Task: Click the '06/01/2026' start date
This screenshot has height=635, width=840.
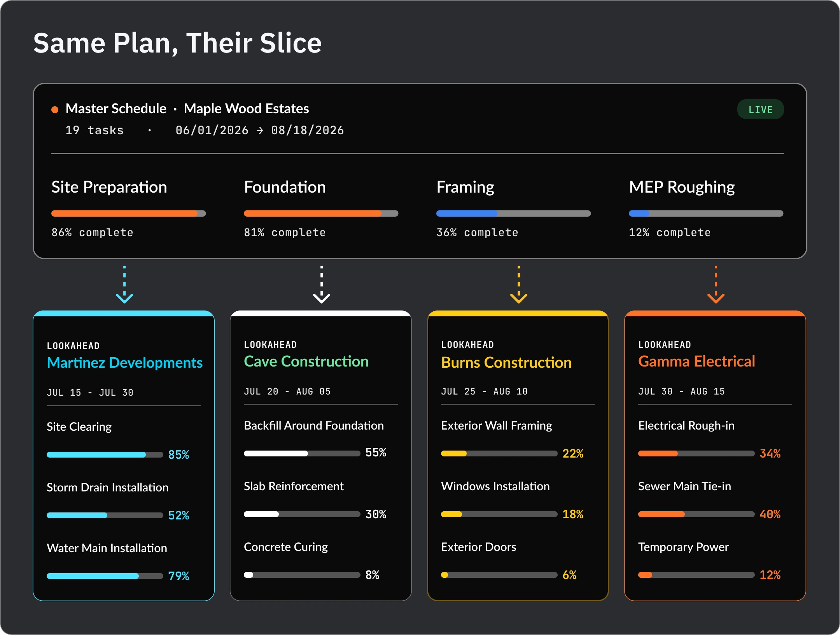Action: (x=212, y=130)
